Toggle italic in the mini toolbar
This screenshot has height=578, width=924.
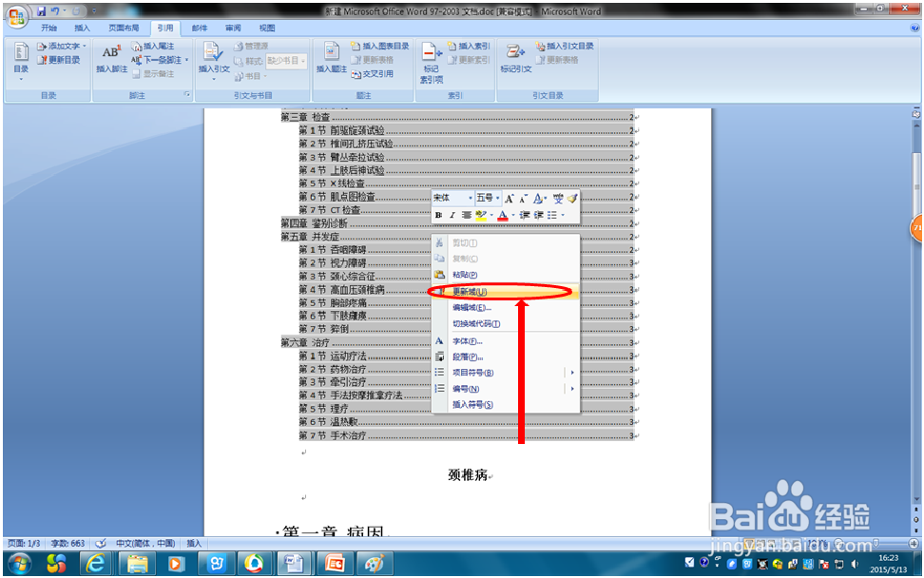pos(452,214)
